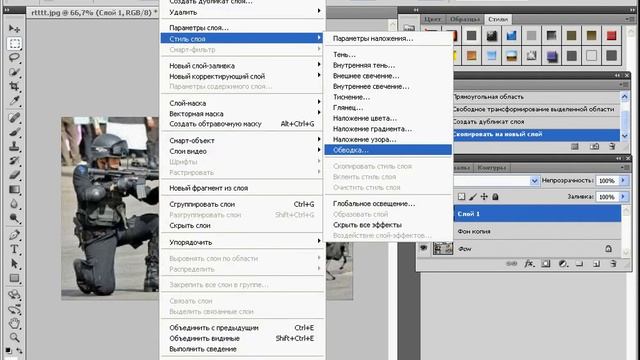Screen dimensions: 640x360
Task: Select history step Создать дубликат слоя
Action: click(537, 122)
